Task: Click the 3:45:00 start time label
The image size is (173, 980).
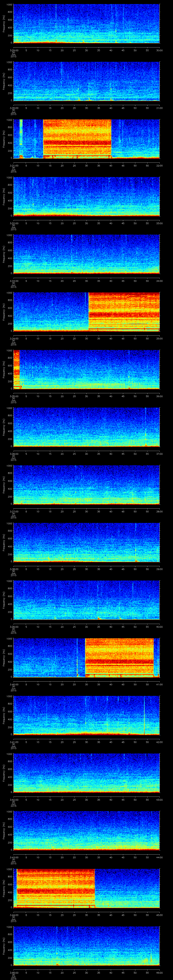Action: pyautogui.click(x=13, y=973)
